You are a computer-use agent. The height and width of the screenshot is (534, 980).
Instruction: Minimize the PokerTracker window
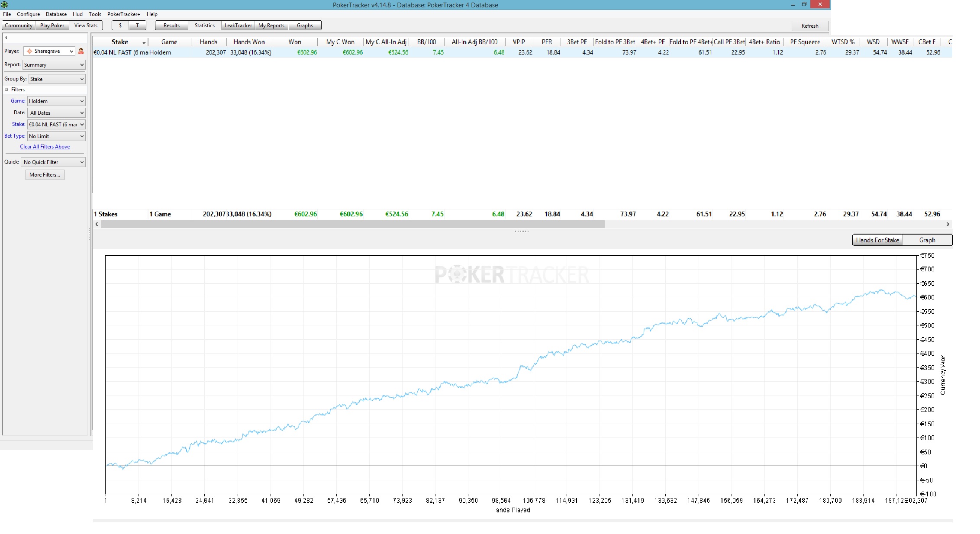coord(793,5)
